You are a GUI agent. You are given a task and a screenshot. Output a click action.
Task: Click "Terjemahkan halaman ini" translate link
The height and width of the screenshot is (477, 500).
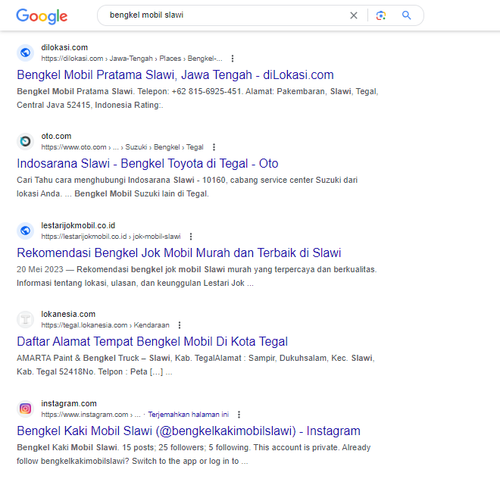188,415
